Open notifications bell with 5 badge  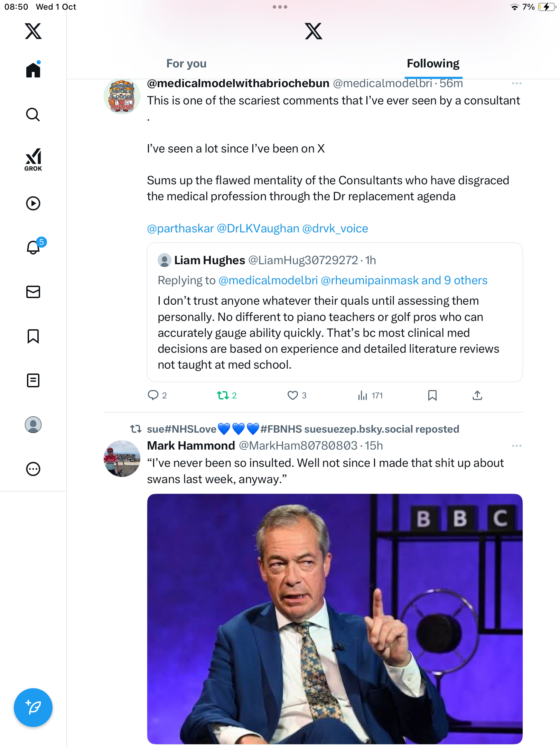pos(34,247)
